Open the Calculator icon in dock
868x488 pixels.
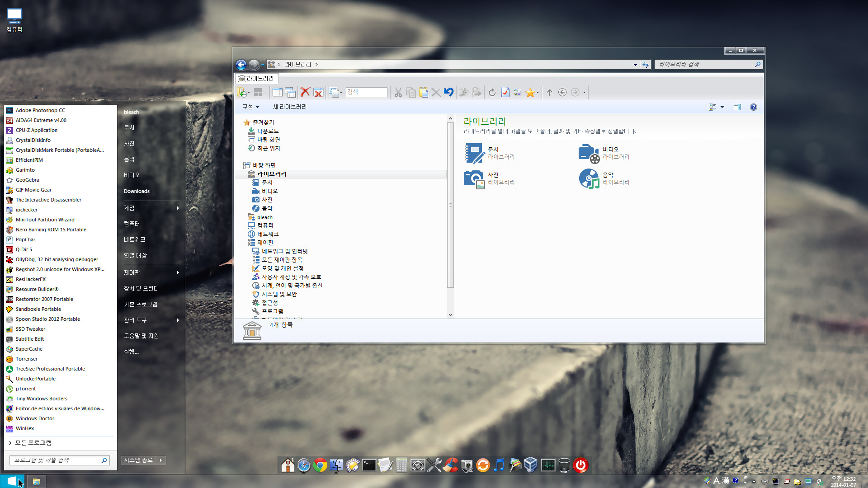(401, 465)
